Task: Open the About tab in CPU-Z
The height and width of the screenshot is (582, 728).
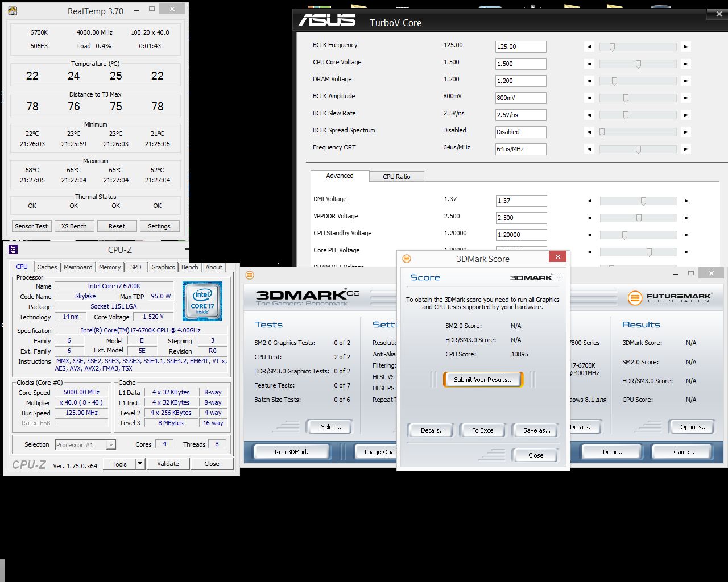Action: coord(214,267)
